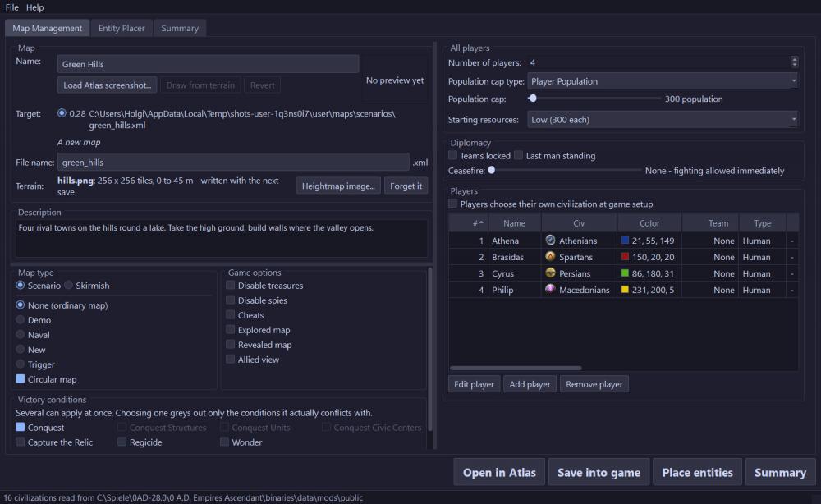Click the Heightmap image button
The height and width of the screenshot is (504, 821).
coord(338,186)
